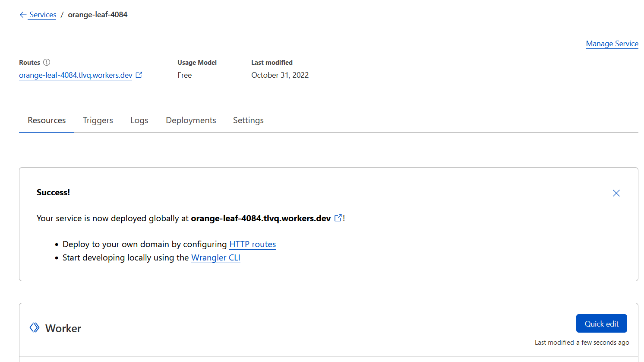Open the Wrangler CLI link
This screenshot has height=362, width=644.
coord(215,257)
